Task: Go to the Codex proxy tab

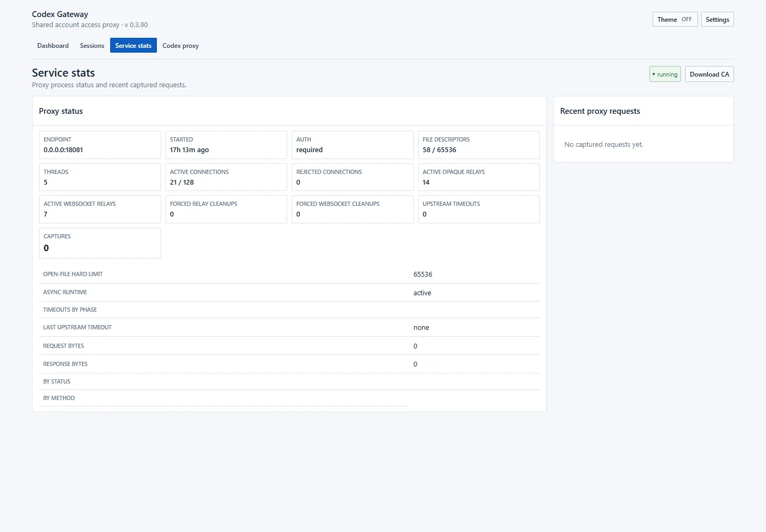Action: pos(180,46)
